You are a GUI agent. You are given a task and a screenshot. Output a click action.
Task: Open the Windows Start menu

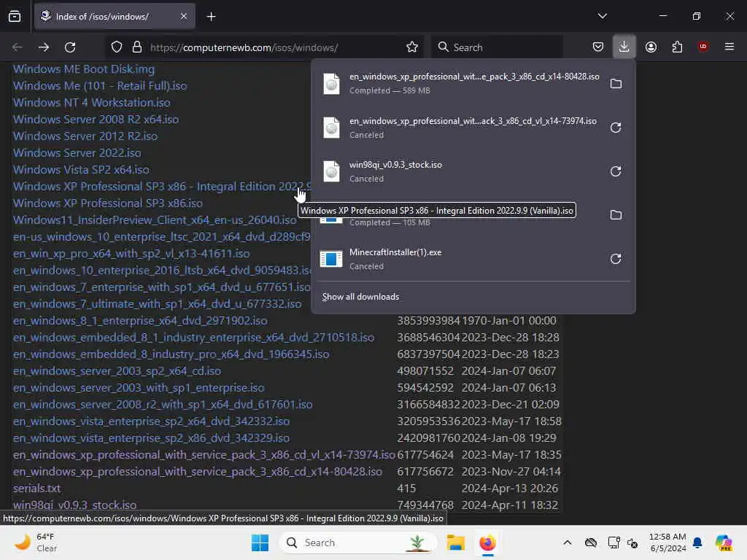coord(260,542)
